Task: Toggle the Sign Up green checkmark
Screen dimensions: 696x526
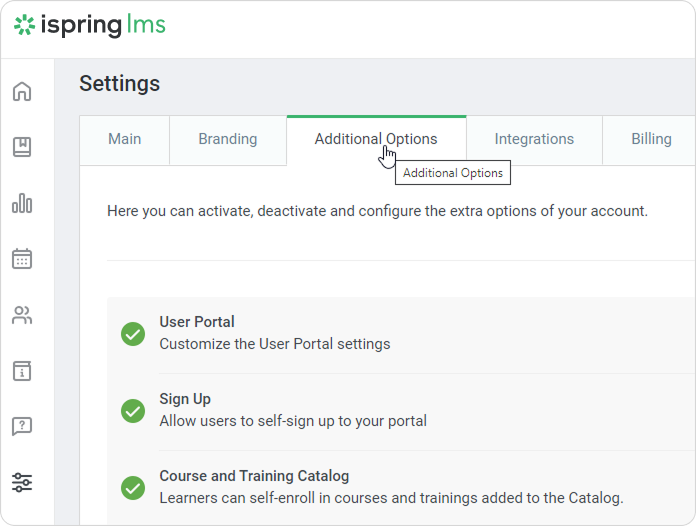Action: coord(133,410)
